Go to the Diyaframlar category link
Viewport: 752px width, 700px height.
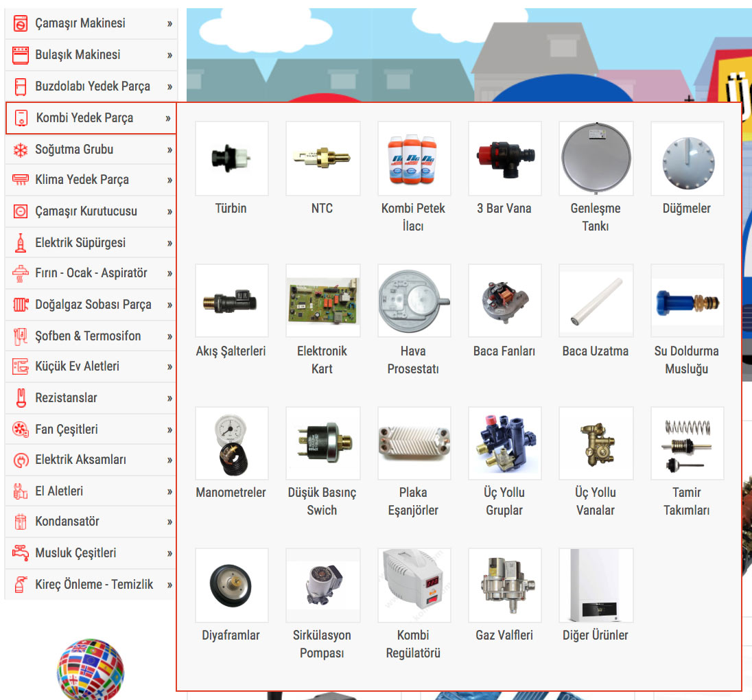231,635
